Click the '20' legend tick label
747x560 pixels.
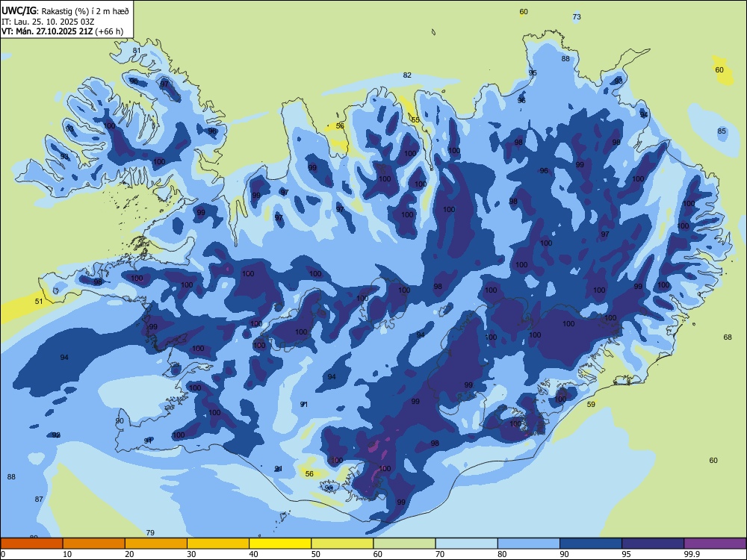(129, 554)
